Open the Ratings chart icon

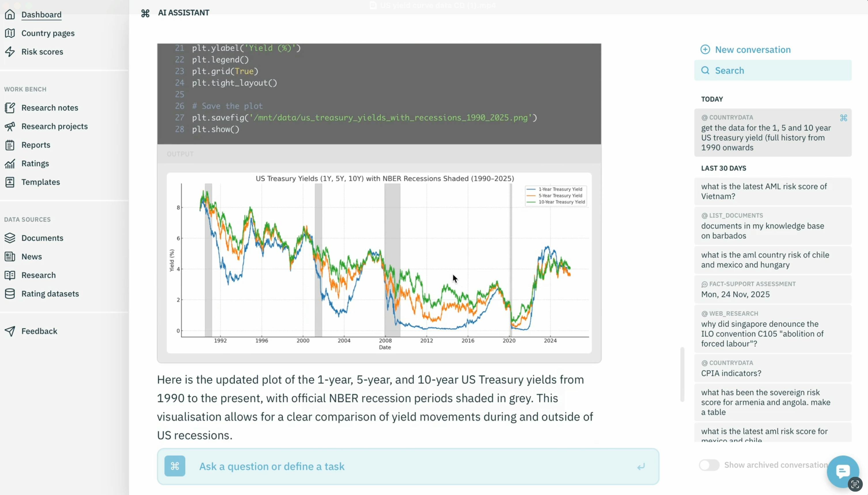pyautogui.click(x=10, y=164)
